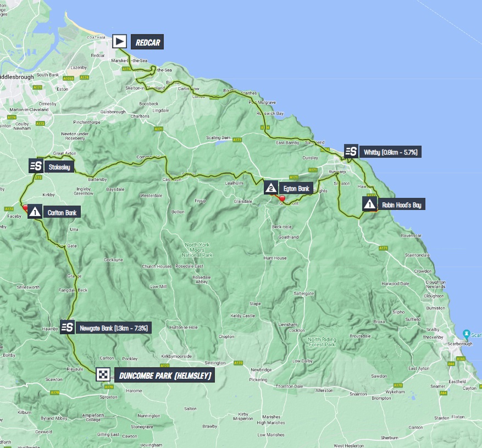Click the REDCAR start label
Screen dimensions: 482x448
pos(147,42)
